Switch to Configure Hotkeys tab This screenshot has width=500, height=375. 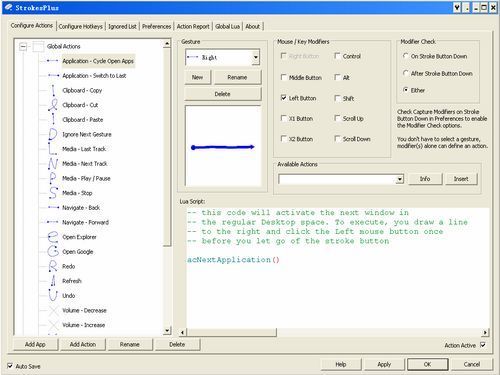click(x=81, y=26)
